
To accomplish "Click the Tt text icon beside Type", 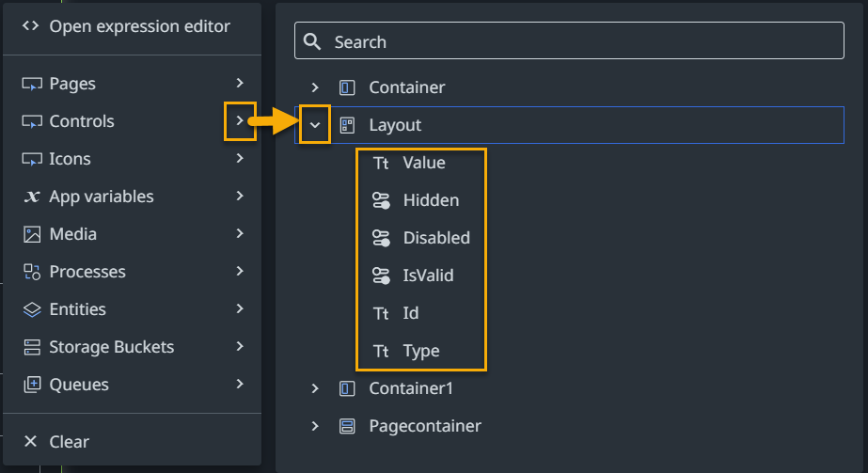I will [381, 352].
